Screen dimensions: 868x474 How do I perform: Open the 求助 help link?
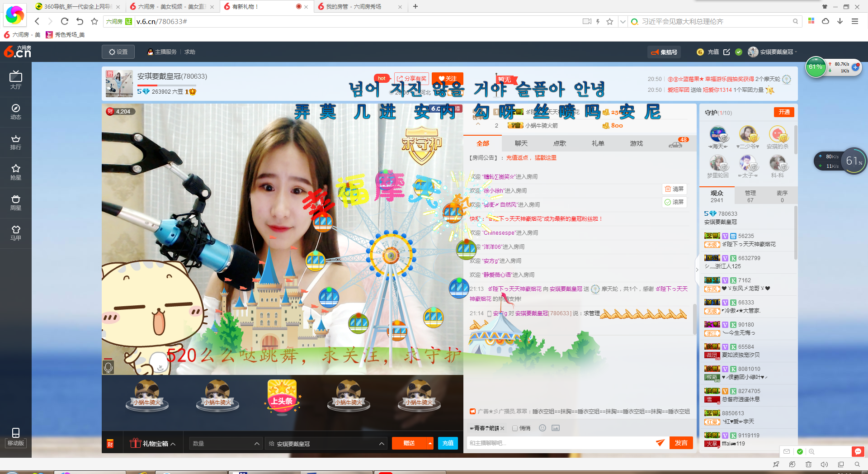tap(190, 52)
